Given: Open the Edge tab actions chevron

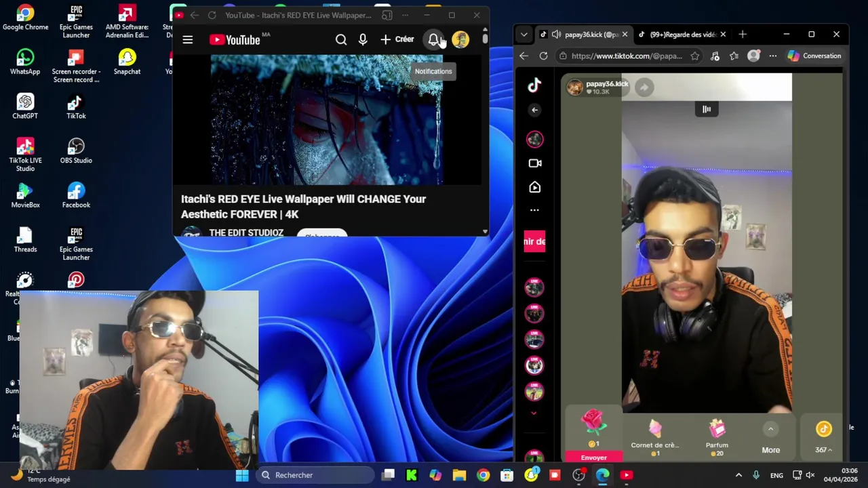Looking at the screenshot, I should 524,34.
